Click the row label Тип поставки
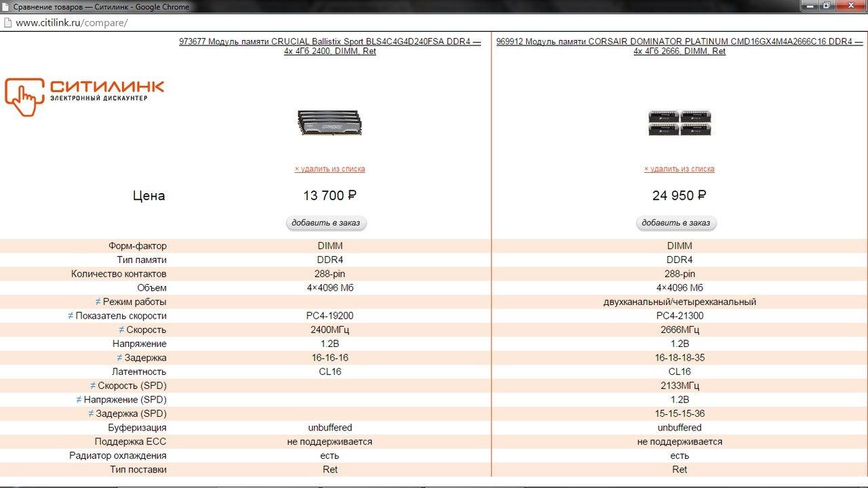Image resolution: width=868 pixels, height=488 pixels. (138, 469)
